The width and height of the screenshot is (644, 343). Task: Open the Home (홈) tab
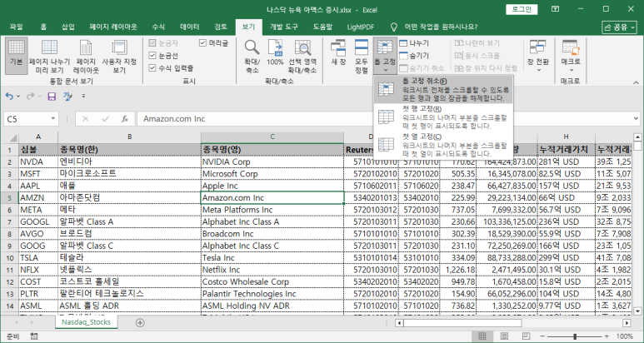click(x=43, y=27)
